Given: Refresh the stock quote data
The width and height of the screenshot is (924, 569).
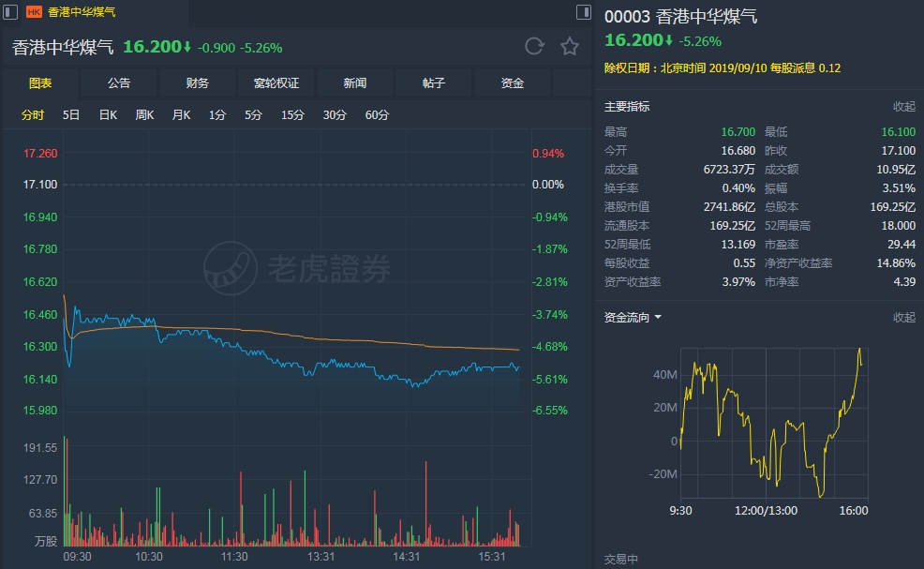Looking at the screenshot, I should pos(534,46).
